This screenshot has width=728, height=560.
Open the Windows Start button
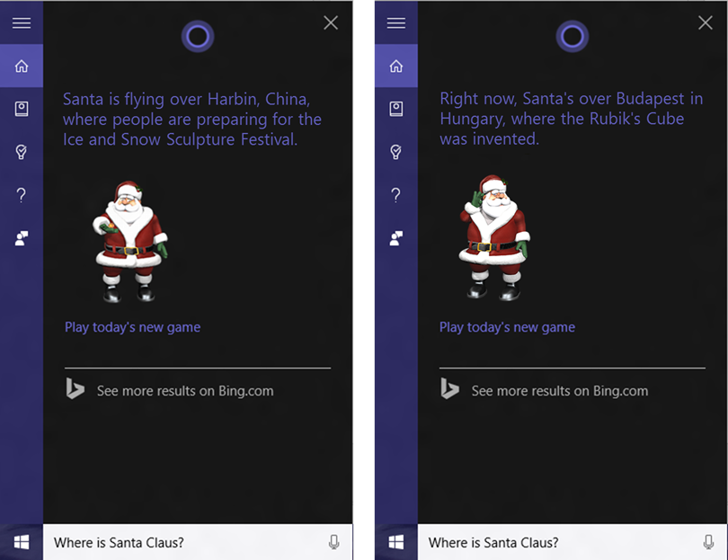[x=20, y=542]
